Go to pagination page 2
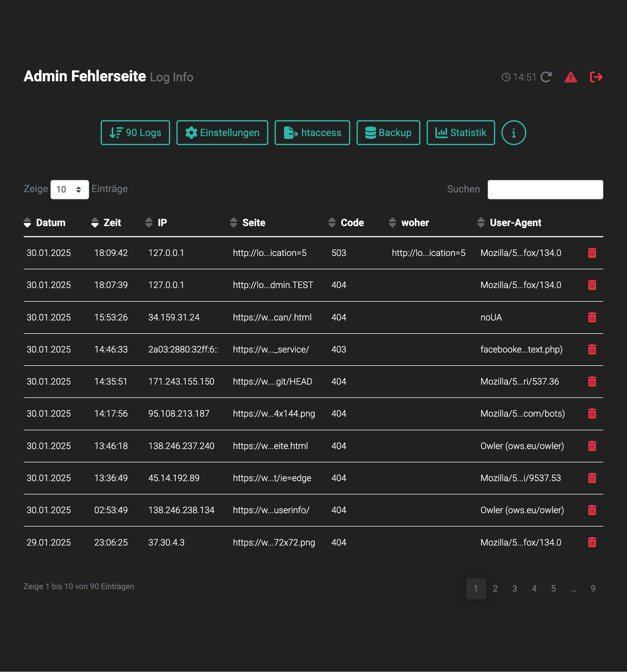The width and height of the screenshot is (627, 672). click(495, 589)
